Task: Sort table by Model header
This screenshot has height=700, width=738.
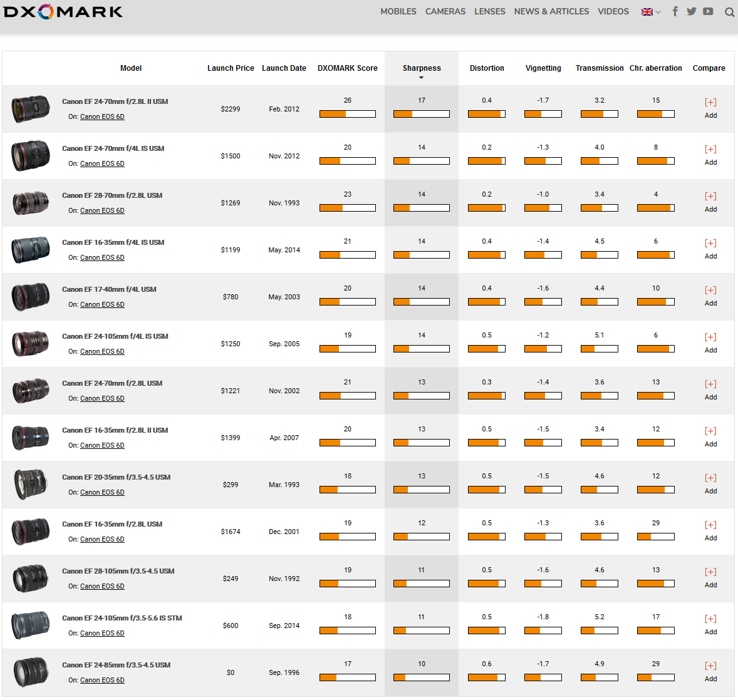Action: (x=131, y=68)
